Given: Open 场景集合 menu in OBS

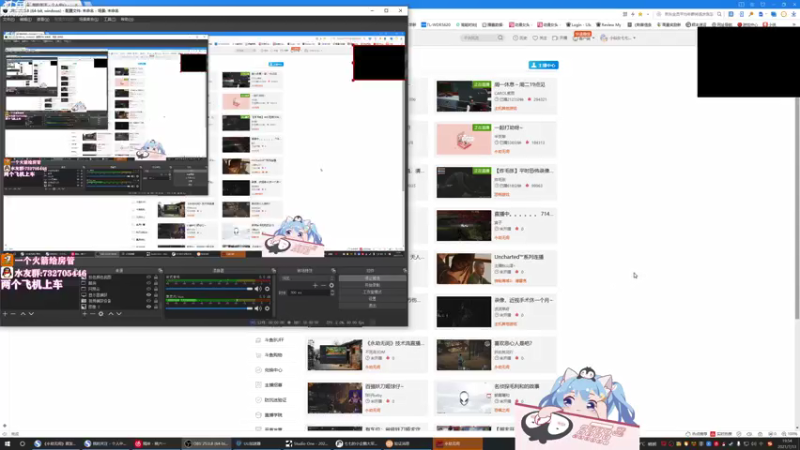Looking at the screenshot, I should (x=89, y=19).
